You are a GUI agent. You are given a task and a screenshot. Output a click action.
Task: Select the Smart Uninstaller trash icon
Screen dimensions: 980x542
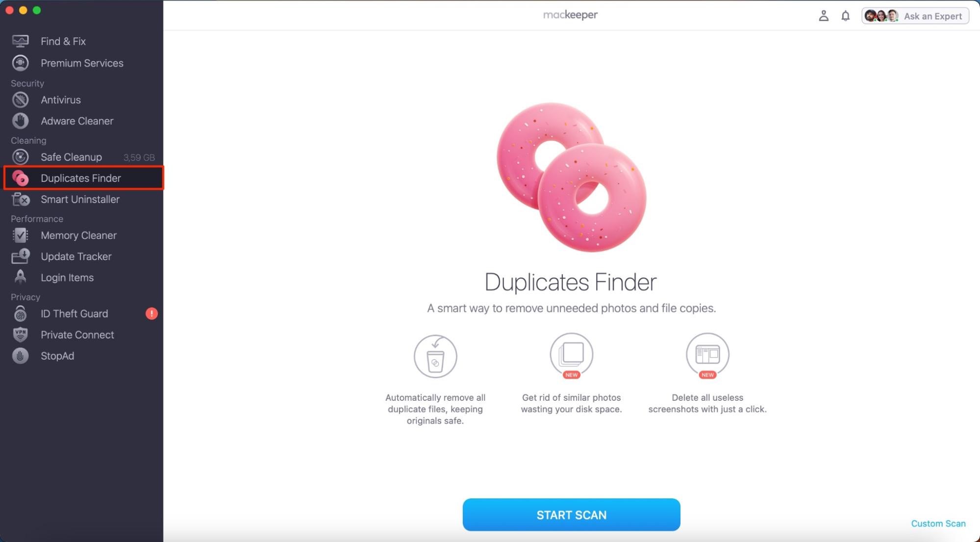click(20, 199)
